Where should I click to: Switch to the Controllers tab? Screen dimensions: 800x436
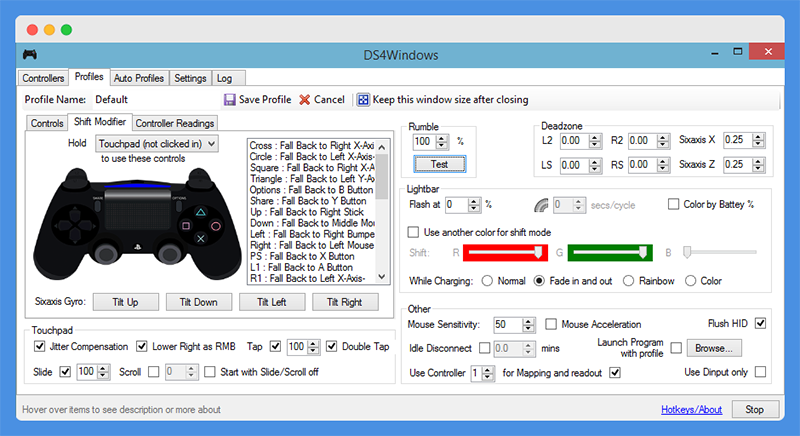[43, 78]
